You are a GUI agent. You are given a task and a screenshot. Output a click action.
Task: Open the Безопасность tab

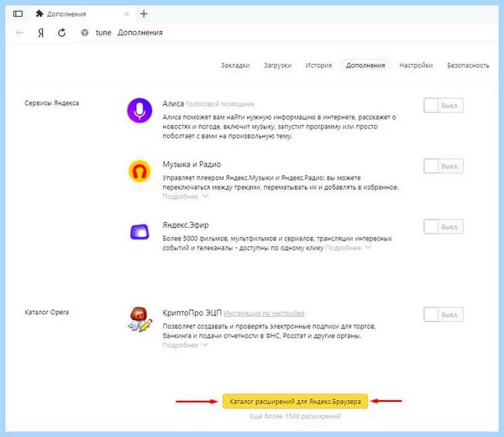(x=468, y=66)
